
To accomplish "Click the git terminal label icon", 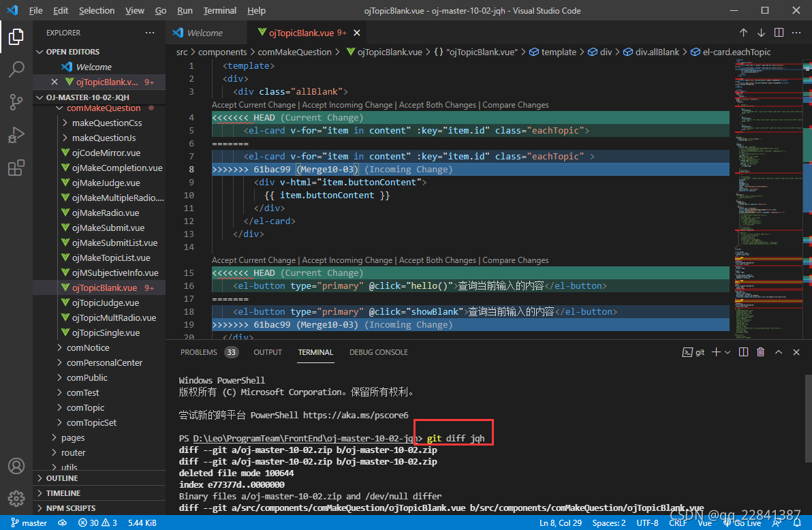I will [x=693, y=352].
